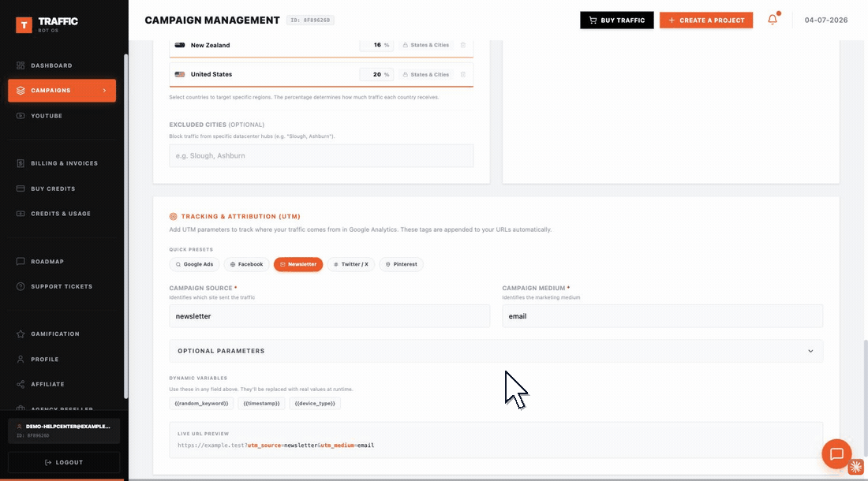Image resolution: width=868 pixels, height=481 pixels.
Task: Select the Facebook preset
Action: (247, 264)
